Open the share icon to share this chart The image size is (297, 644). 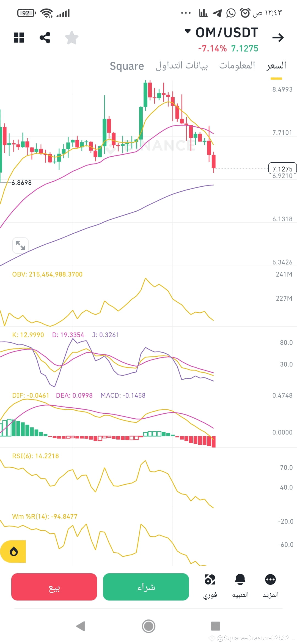coord(45,38)
